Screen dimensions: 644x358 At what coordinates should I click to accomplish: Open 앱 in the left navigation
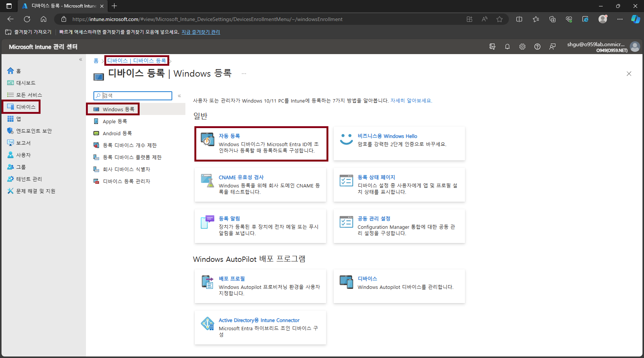click(x=14, y=119)
